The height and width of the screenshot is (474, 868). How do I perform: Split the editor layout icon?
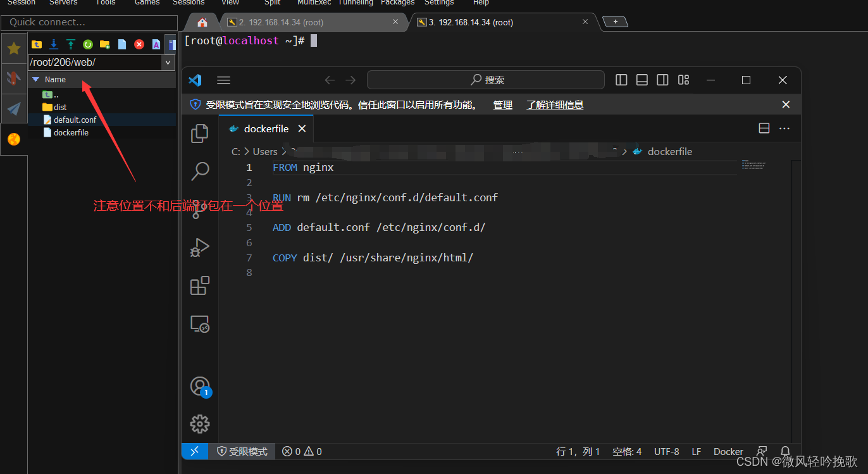[764, 128]
